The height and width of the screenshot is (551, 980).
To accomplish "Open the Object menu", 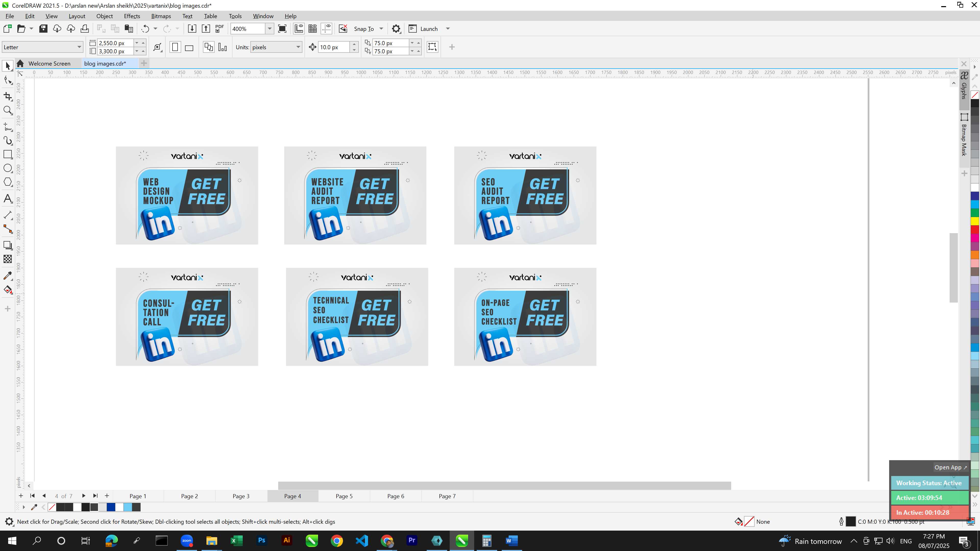I will [x=105, y=16].
